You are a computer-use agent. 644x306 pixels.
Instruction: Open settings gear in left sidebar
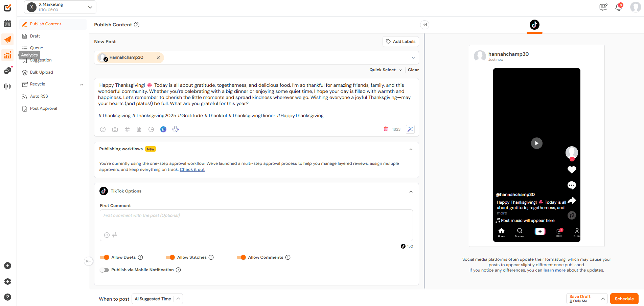click(x=7, y=282)
